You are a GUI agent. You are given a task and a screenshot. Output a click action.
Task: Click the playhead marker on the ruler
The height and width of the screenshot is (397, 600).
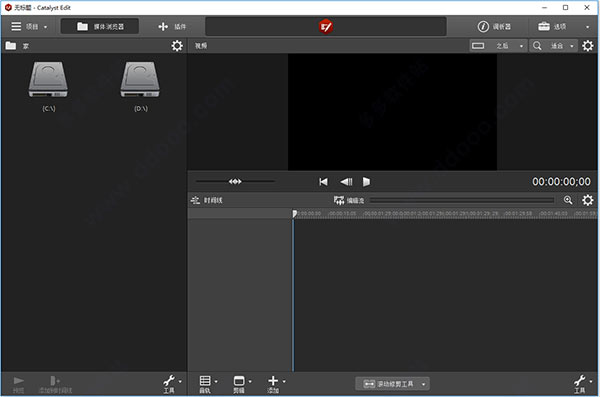pyautogui.click(x=294, y=214)
